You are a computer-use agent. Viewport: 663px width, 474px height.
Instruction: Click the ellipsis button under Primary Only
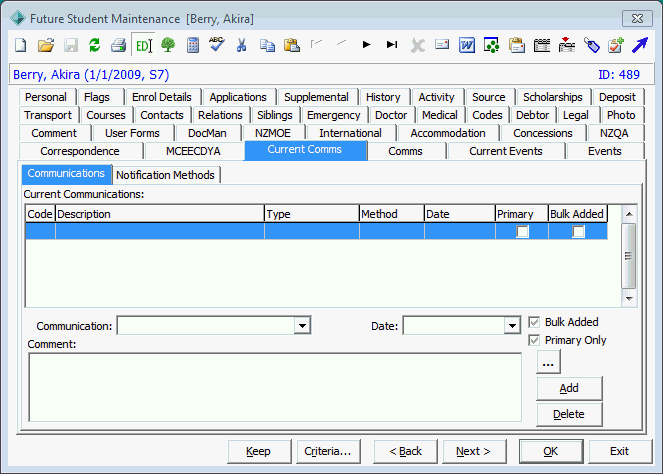[548, 362]
